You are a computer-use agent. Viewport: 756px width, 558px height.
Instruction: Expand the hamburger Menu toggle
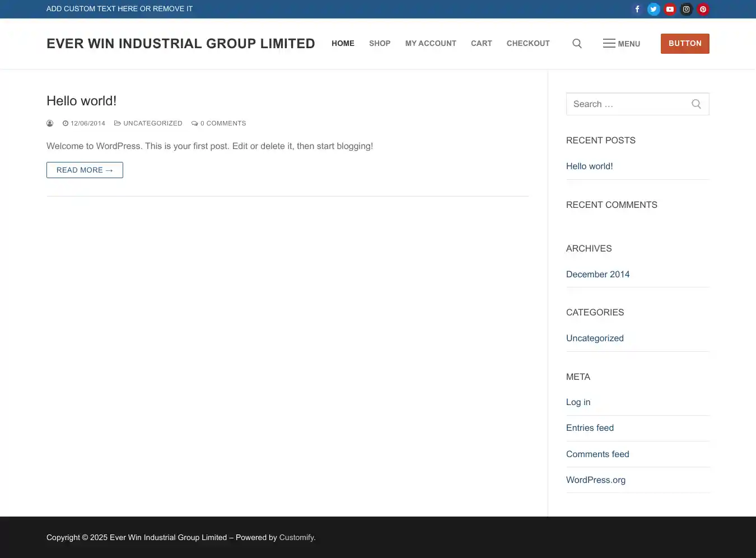pos(621,44)
